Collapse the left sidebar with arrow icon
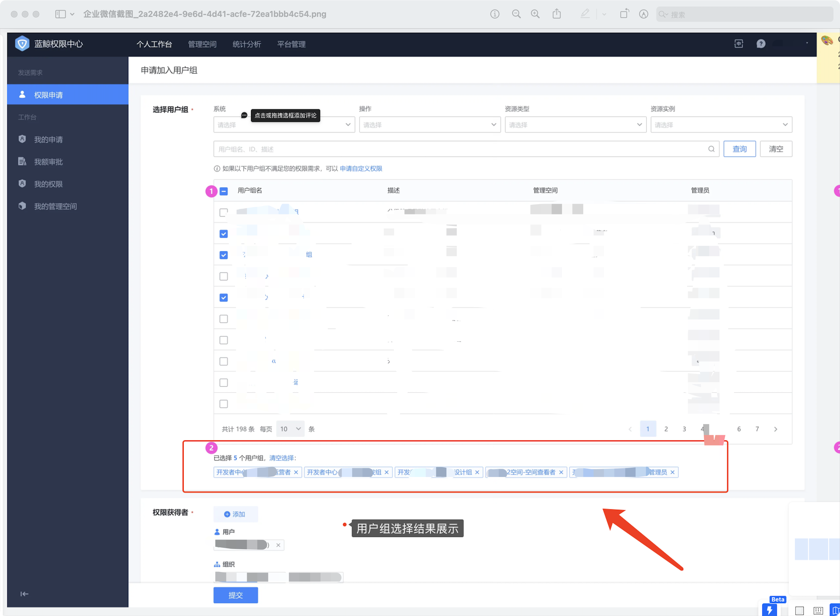 coord(24,594)
